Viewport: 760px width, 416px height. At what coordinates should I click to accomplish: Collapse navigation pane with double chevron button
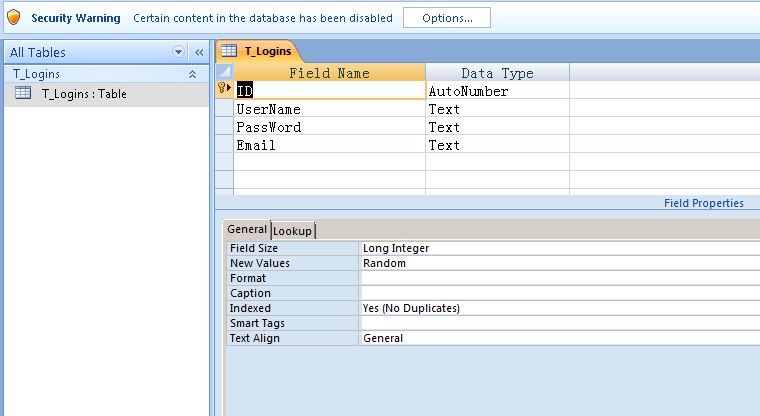click(198, 52)
